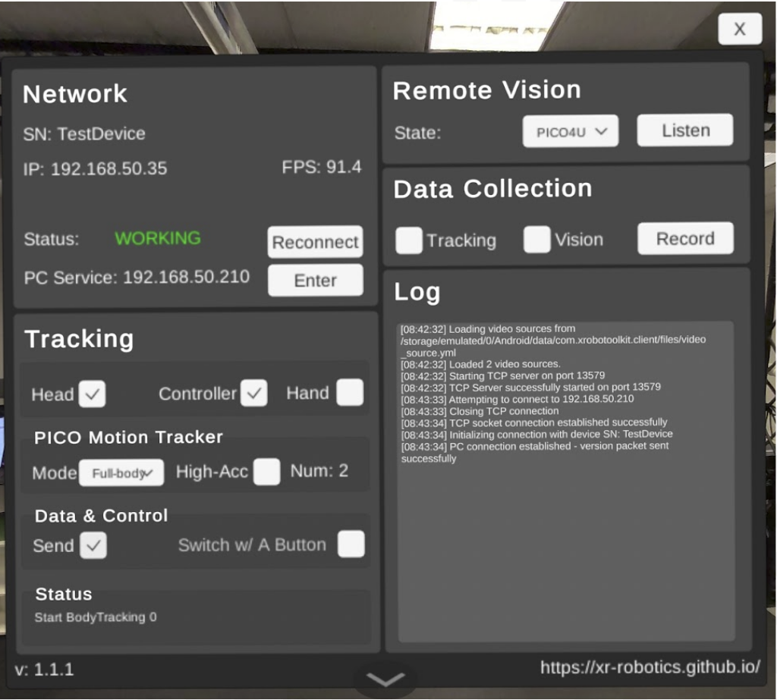Click the PC Service IP address text
This screenshot has height=700, width=777.
[186, 277]
